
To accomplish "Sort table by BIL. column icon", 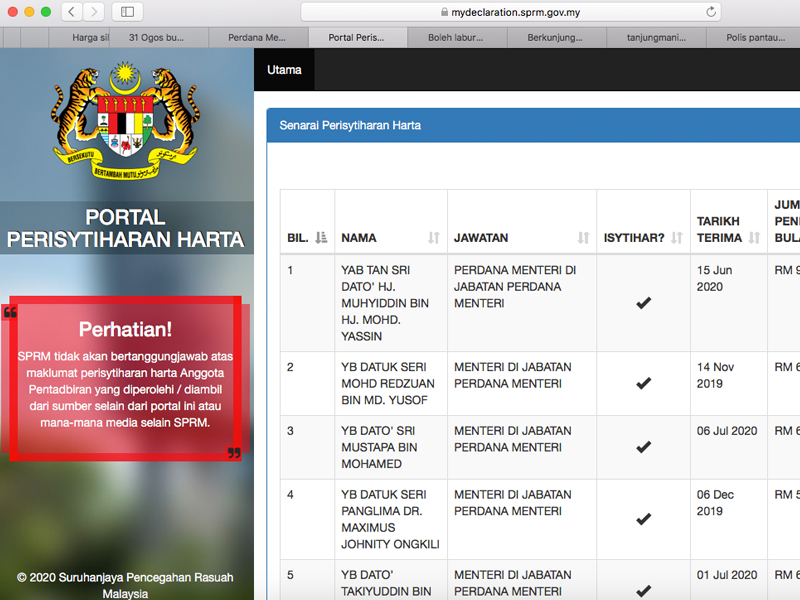I will [321, 238].
